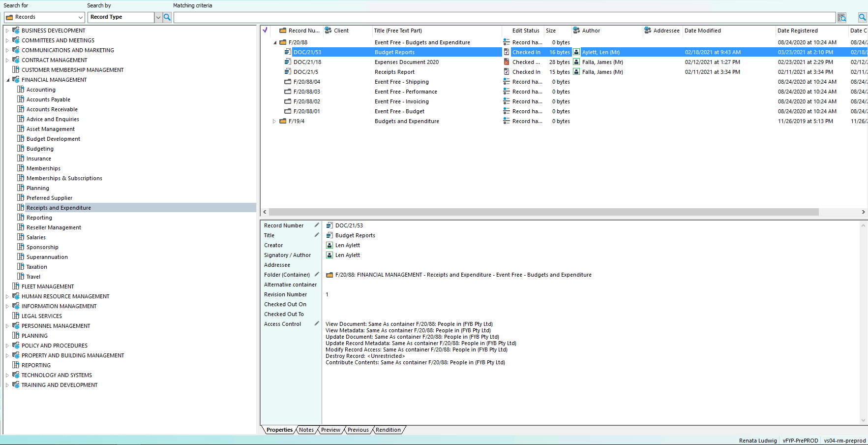Click the Checked In status icon on DOC/21/53

tap(507, 52)
